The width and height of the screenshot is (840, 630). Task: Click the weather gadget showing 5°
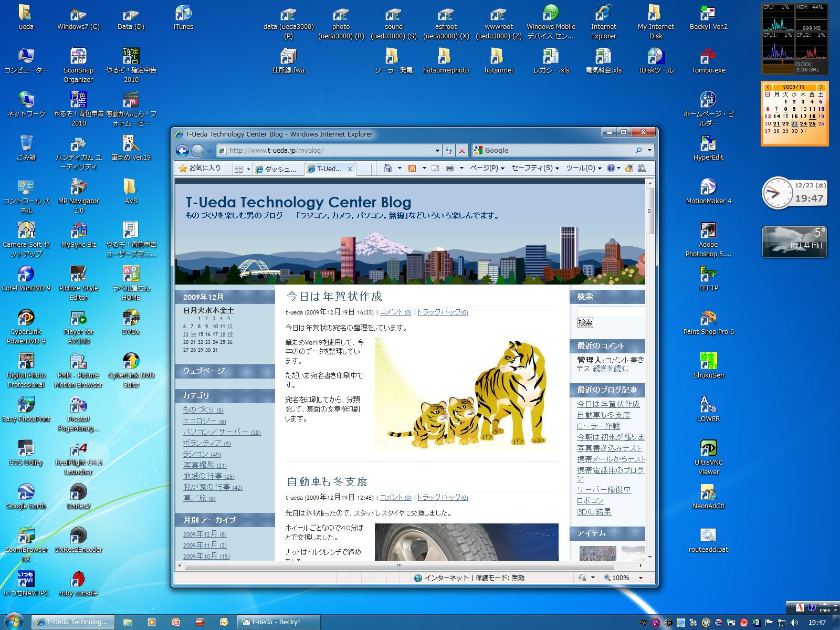tap(794, 241)
